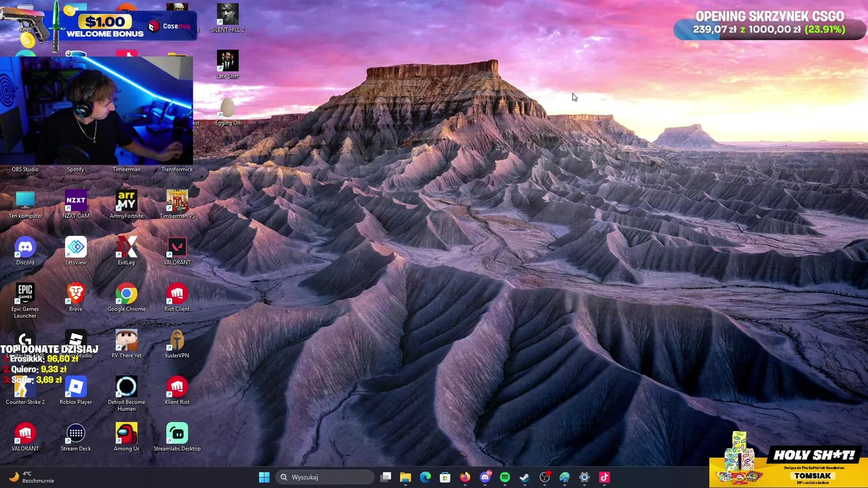Image resolution: width=868 pixels, height=488 pixels.
Task: Open File Explorer from the taskbar
Action: pos(406,477)
